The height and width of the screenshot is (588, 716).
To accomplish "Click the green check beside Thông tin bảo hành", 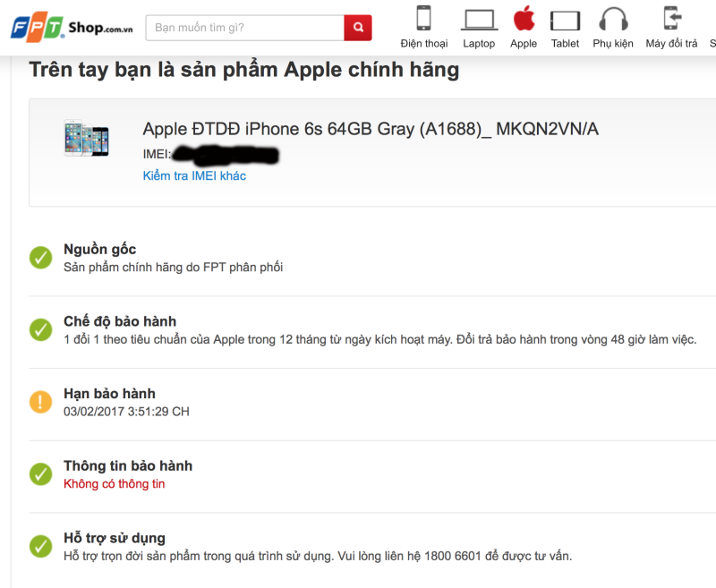I will 40,473.
